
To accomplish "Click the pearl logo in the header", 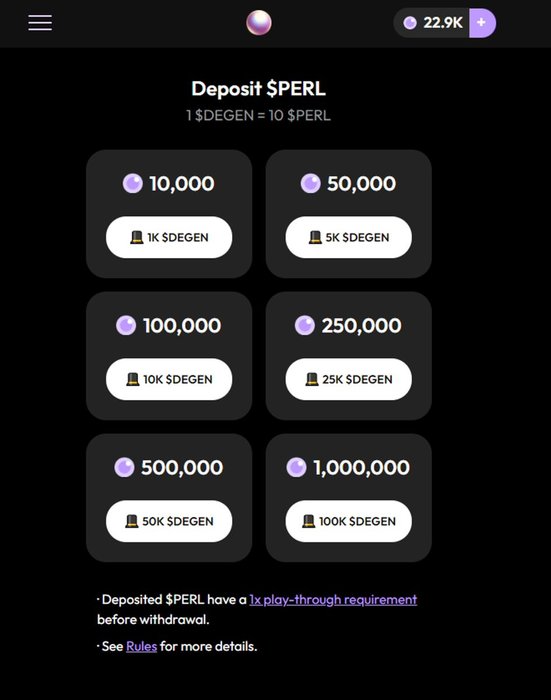I will point(259,23).
